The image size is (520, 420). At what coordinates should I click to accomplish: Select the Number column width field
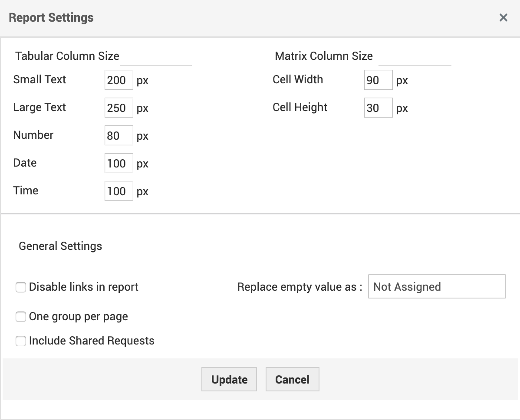[x=118, y=136]
